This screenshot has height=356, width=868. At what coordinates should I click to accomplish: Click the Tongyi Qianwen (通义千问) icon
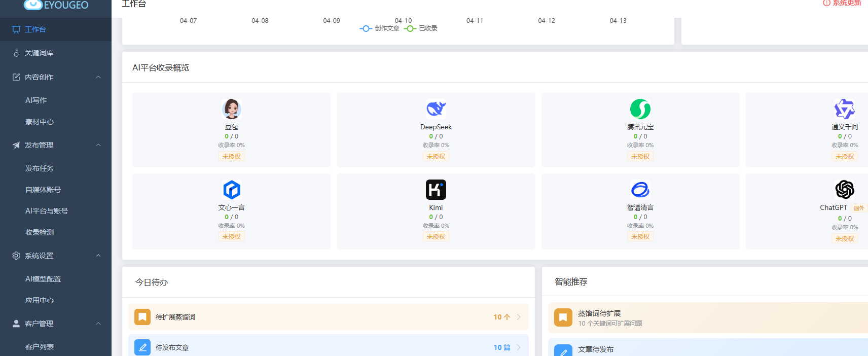pyautogui.click(x=844, y=109)
